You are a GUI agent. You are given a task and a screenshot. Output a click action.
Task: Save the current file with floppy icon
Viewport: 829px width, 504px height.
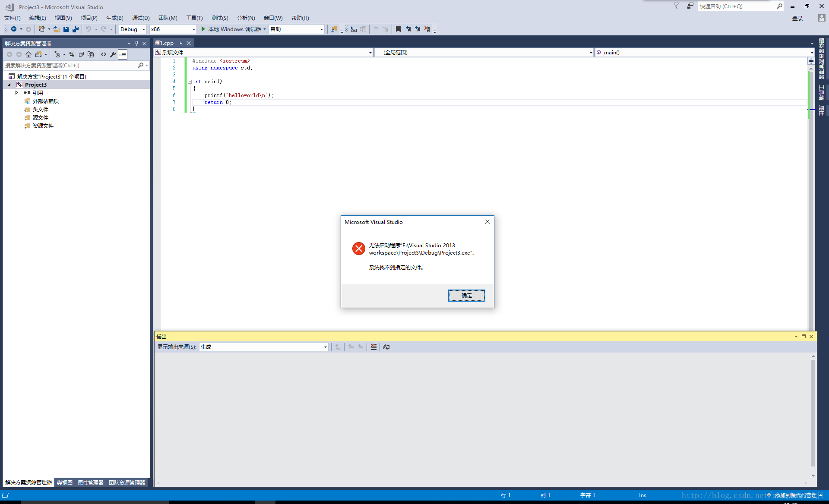click(x=66, y=29)
